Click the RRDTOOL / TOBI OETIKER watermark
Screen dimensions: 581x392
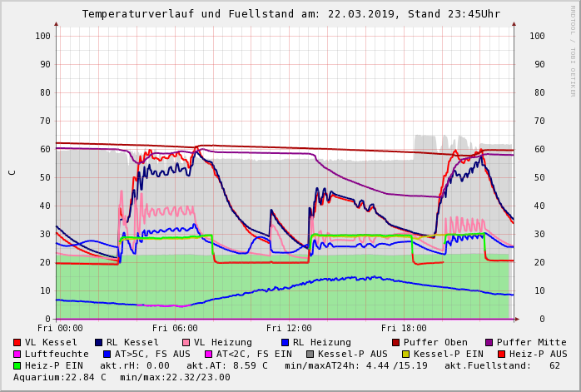click(573, 50)
